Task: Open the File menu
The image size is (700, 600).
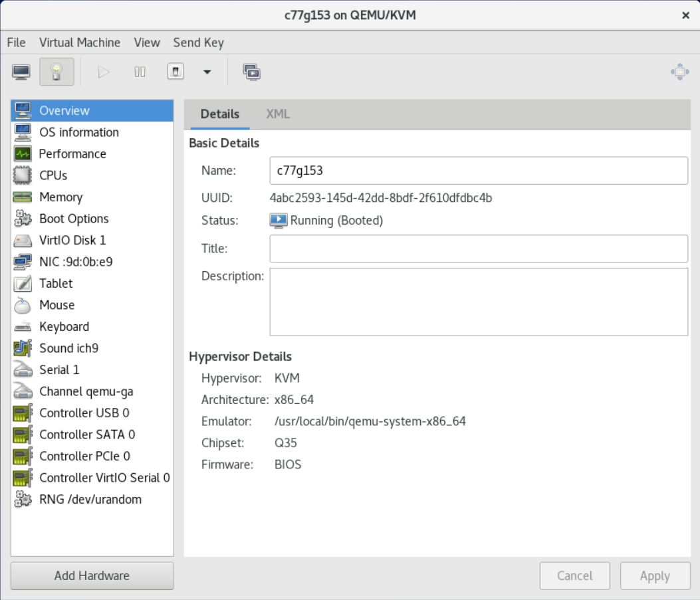Action: [17, 43]
